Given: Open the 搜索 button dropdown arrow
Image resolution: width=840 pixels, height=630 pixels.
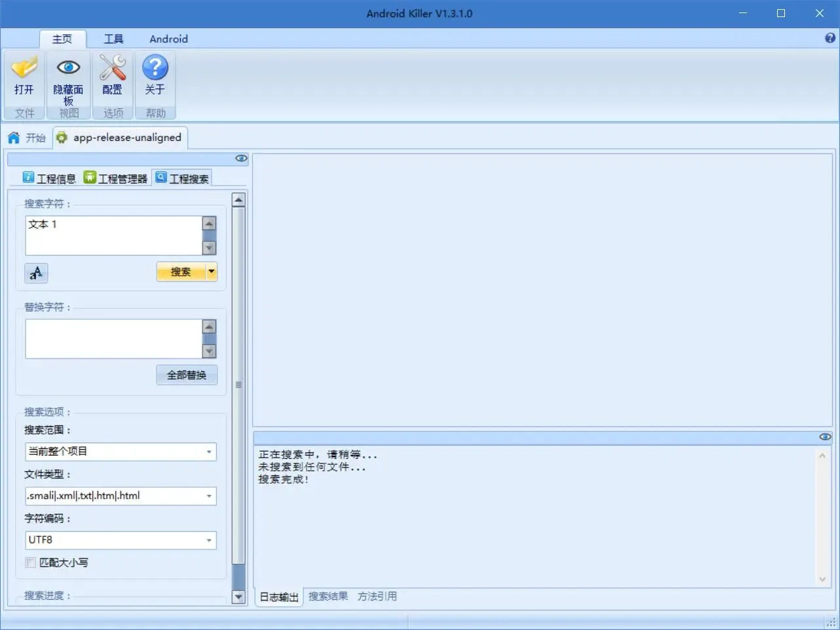Looking at the screenshot, I should pos(212,271).
